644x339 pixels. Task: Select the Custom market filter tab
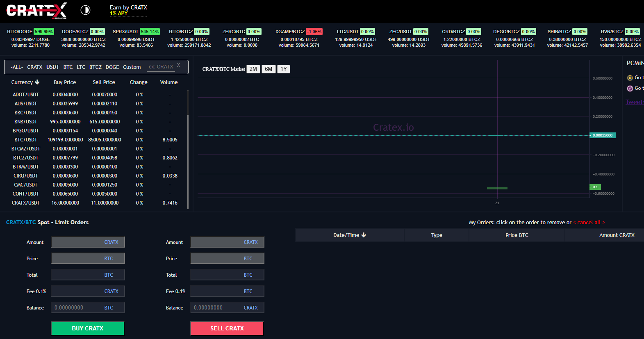[x=132, y=67]
